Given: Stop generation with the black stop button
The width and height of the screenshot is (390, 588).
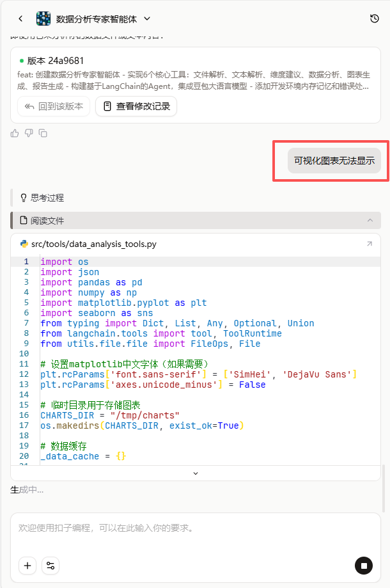Looking at the screenshot, I should pos(364,566).
